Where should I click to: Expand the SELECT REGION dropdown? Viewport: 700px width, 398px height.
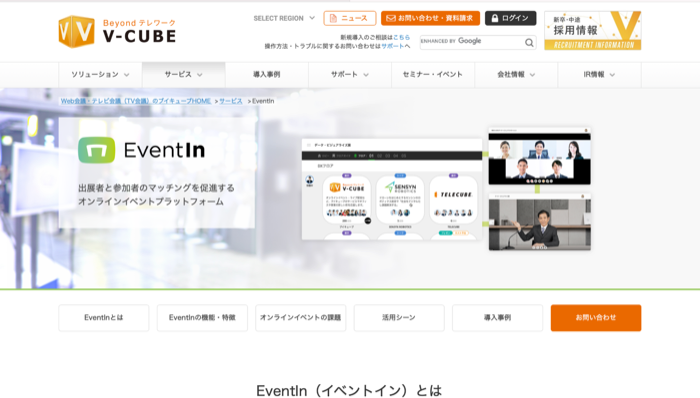coord(284,18)
